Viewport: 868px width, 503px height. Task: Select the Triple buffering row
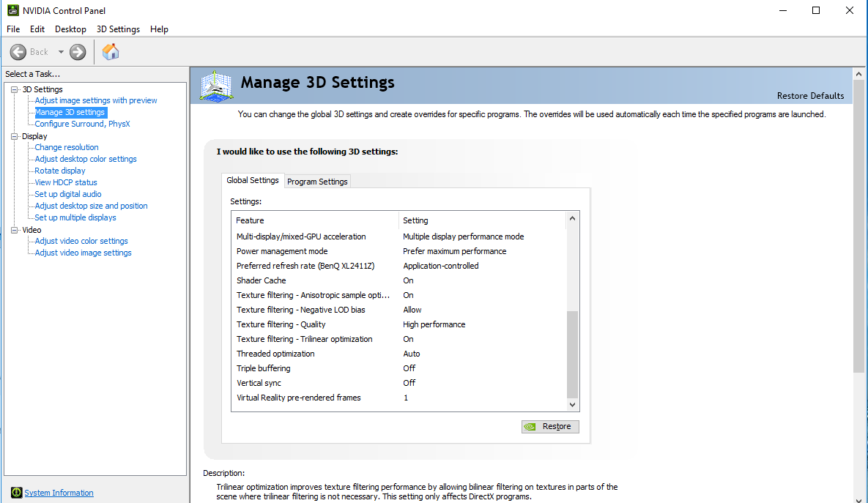point(399,368)
